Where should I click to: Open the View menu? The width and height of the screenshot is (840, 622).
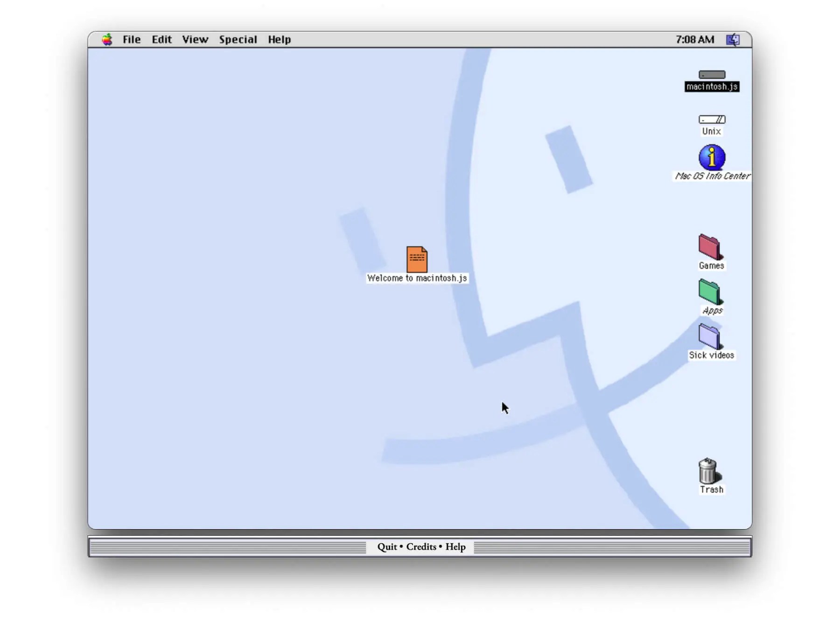[x=195, y=39]
